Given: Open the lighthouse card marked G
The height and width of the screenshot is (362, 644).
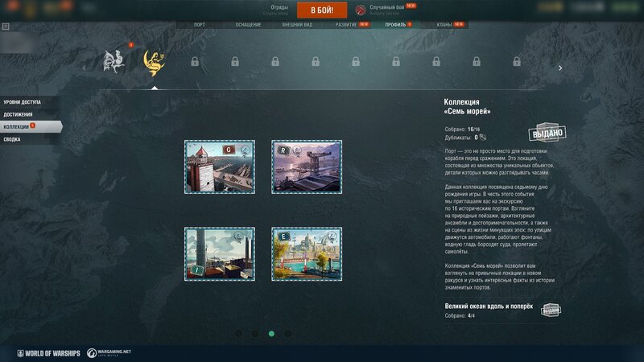Looking at the screenshot, I should [x=220, y=167].
